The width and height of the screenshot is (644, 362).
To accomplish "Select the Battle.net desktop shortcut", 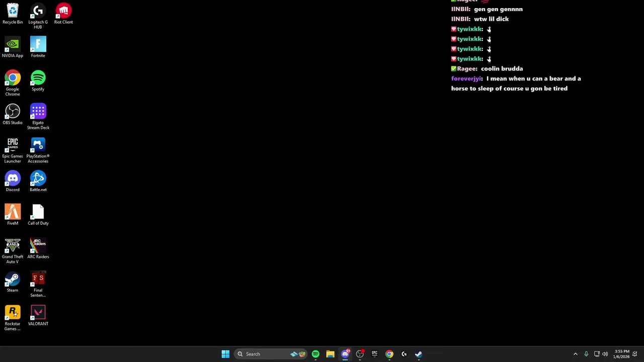I will pyautogui.click(x=38, y=182).
